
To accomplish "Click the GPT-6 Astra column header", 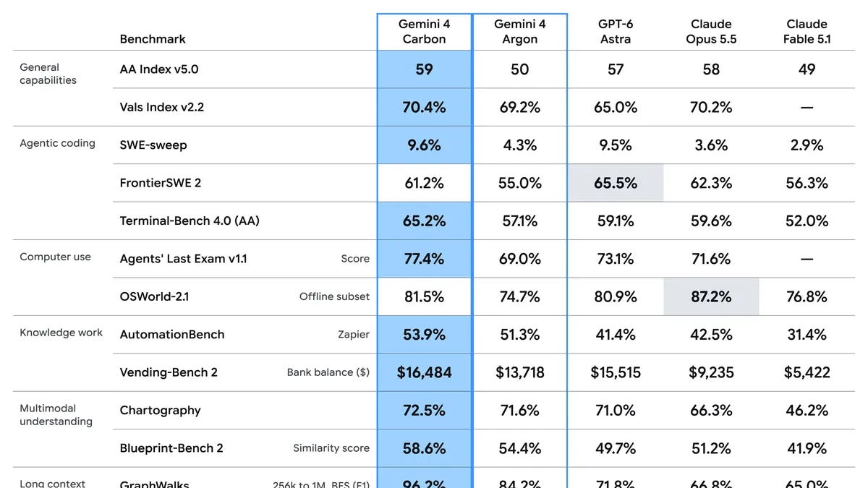I will (616, 32).
